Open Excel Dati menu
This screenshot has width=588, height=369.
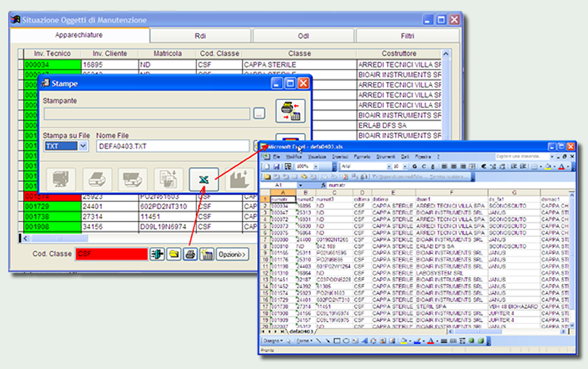[x=405, y=156]
